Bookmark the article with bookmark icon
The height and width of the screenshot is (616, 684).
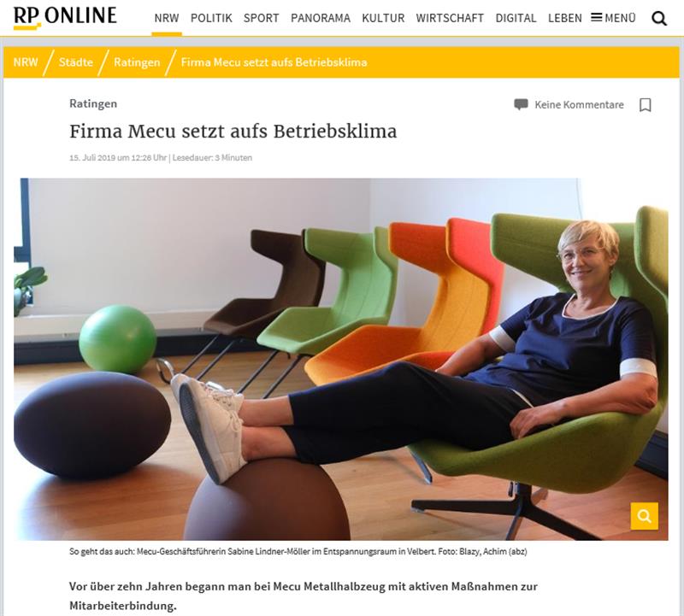[646, 105]
